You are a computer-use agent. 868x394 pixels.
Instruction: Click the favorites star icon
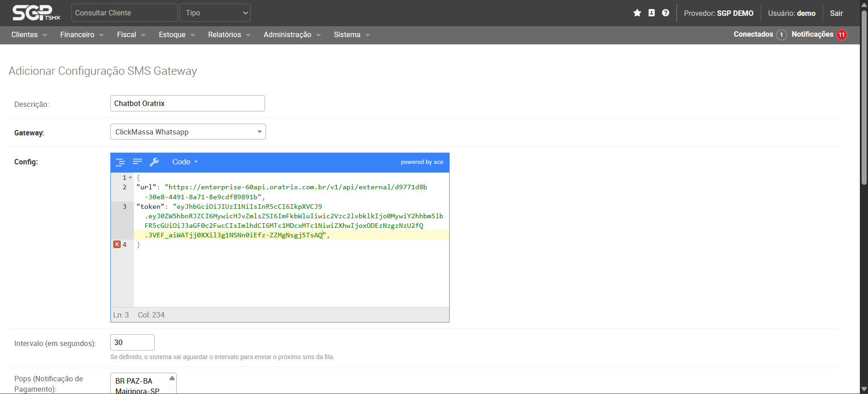pos(637,13)
